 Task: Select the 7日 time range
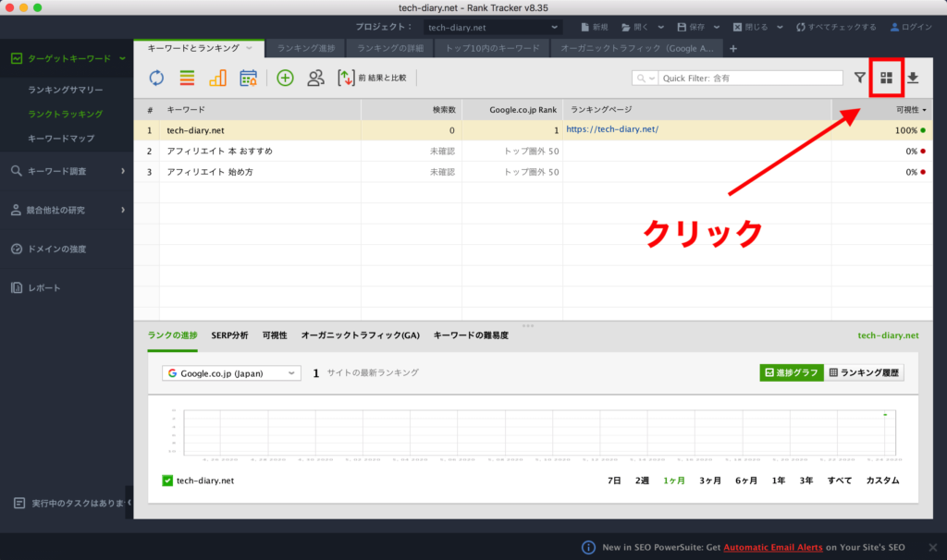point(614,481)
